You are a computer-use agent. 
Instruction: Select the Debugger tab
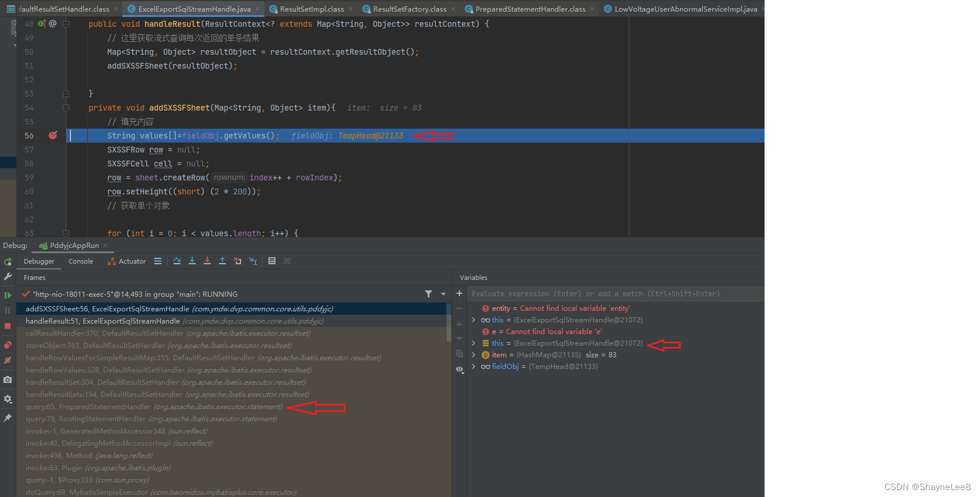pyautogui.click(x=39, y=261)
